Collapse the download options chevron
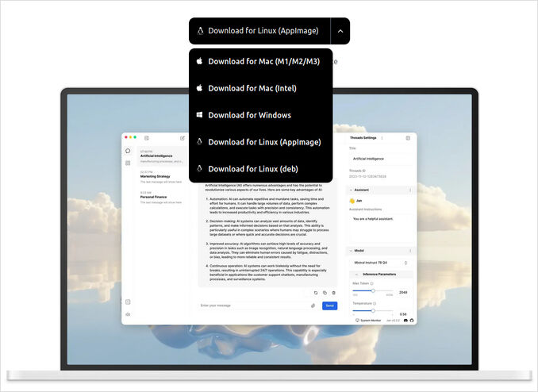This screenshot has width=538, height=392. [340, 31]
